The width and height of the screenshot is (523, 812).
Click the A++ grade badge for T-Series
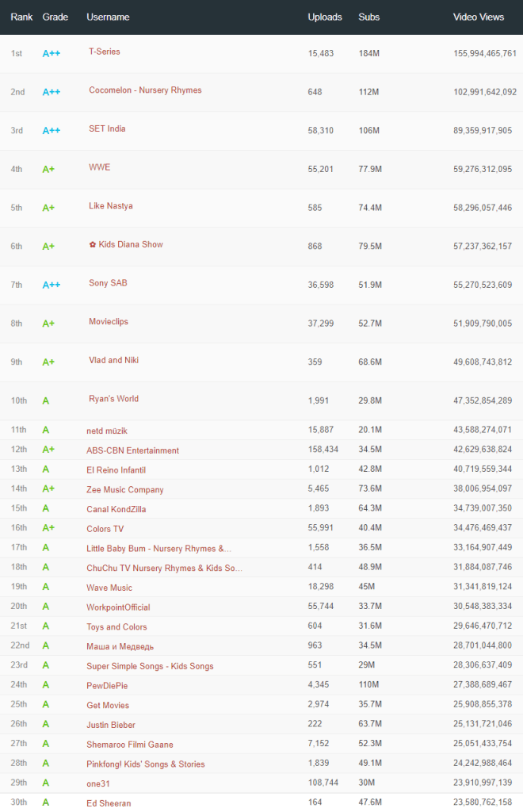tap(51, 53)
